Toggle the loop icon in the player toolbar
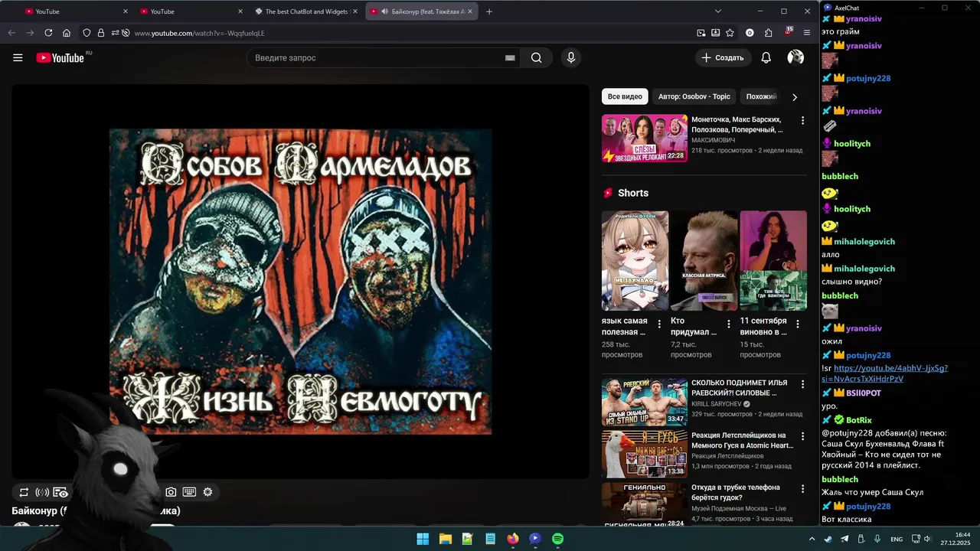Screen dimensions: 980x551 coord(24,492)
